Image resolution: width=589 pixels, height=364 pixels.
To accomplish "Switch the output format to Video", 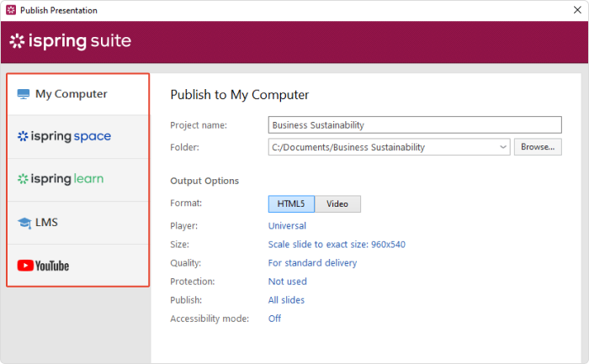I will coord(337,203).
